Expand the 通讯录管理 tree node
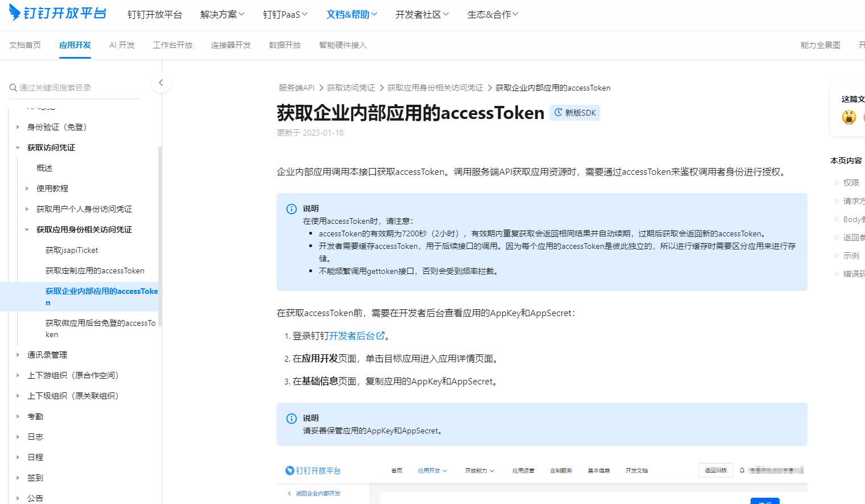Image resolution: width=865 pixels, height=504 pixels. [x=18, y=355]
